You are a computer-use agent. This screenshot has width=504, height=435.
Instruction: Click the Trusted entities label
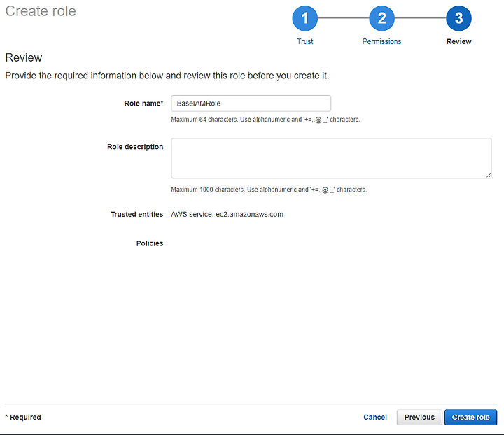[137, 214]
